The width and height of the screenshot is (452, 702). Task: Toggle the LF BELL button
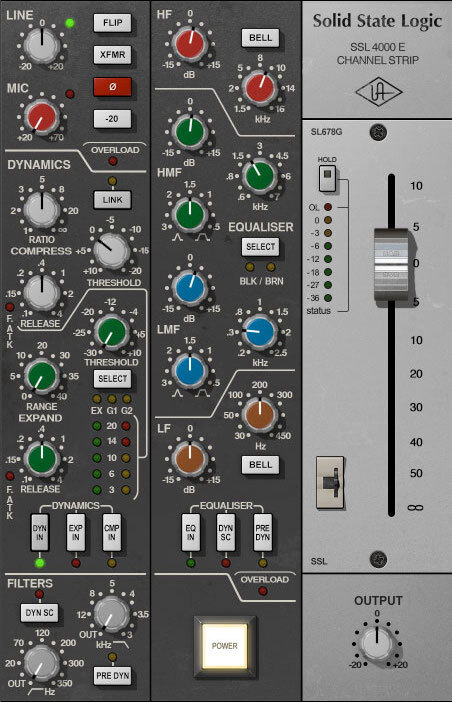tap(260, 465)
